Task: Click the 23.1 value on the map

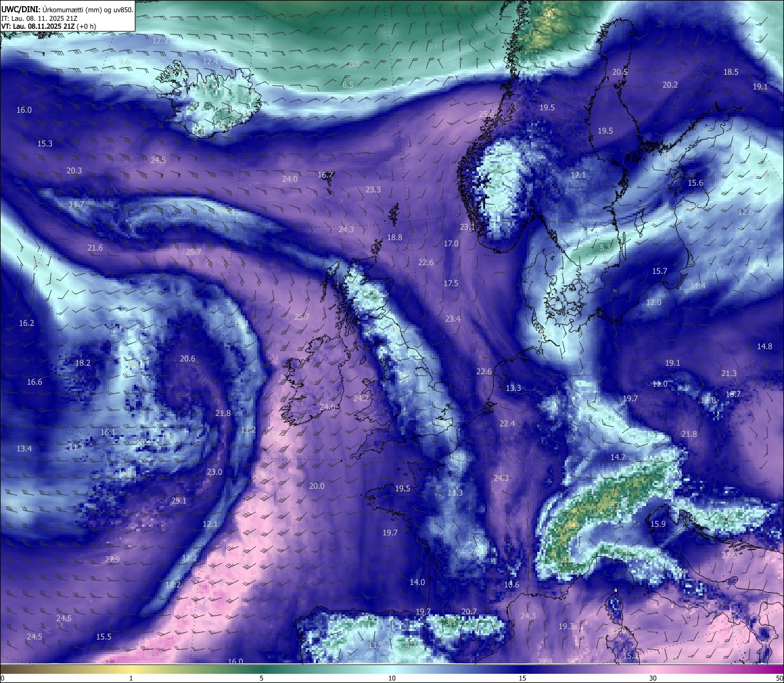Action: pos(467,227)
